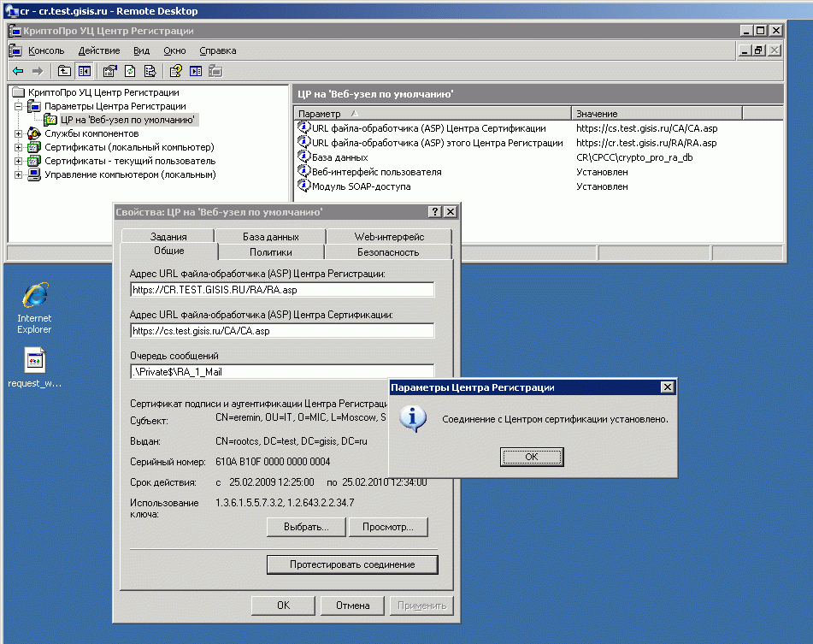Click value CR\CPCC\crypto_pro_ra_db in list

(x=634, y=157)
